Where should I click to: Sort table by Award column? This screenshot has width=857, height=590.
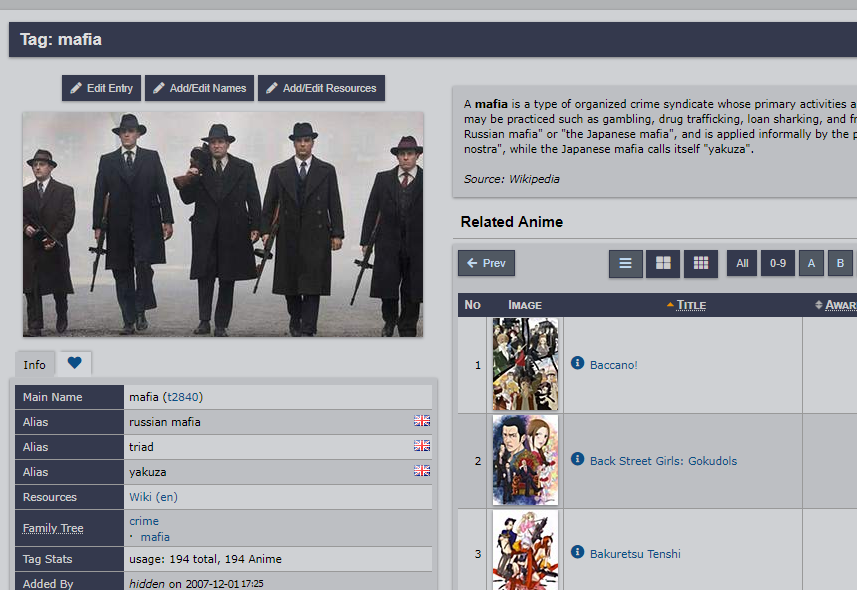coord(838,305)
